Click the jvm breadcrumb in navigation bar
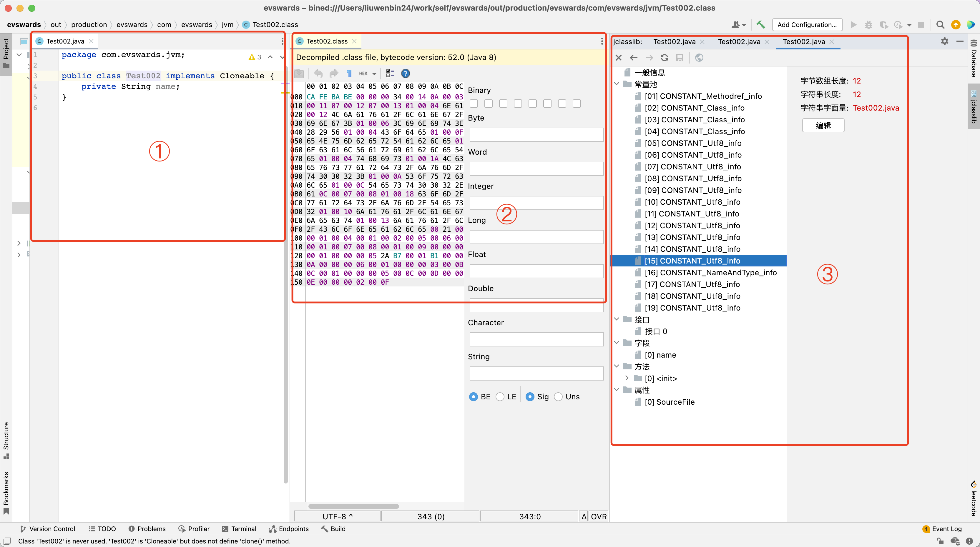980x547 pixels. click(227, 25)
